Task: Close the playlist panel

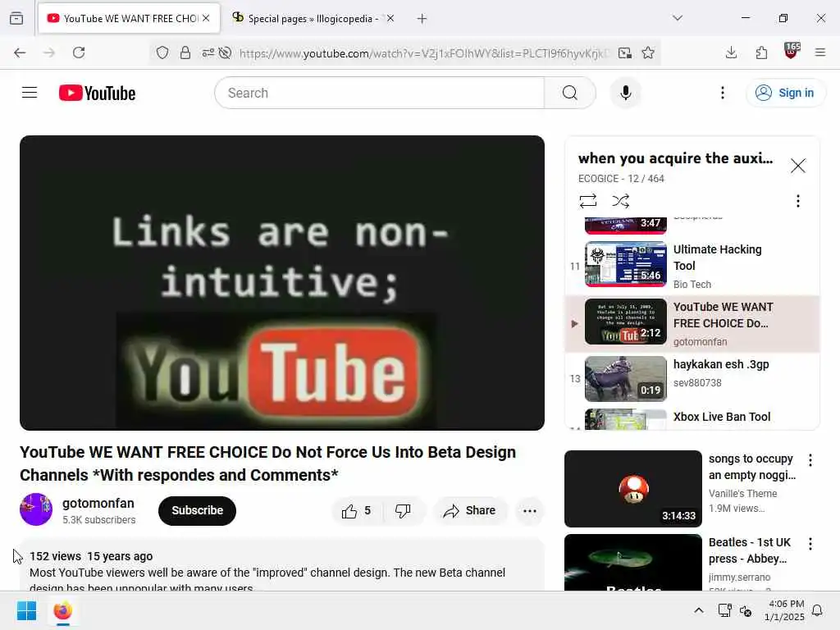Action: click(x=797, y=166)
